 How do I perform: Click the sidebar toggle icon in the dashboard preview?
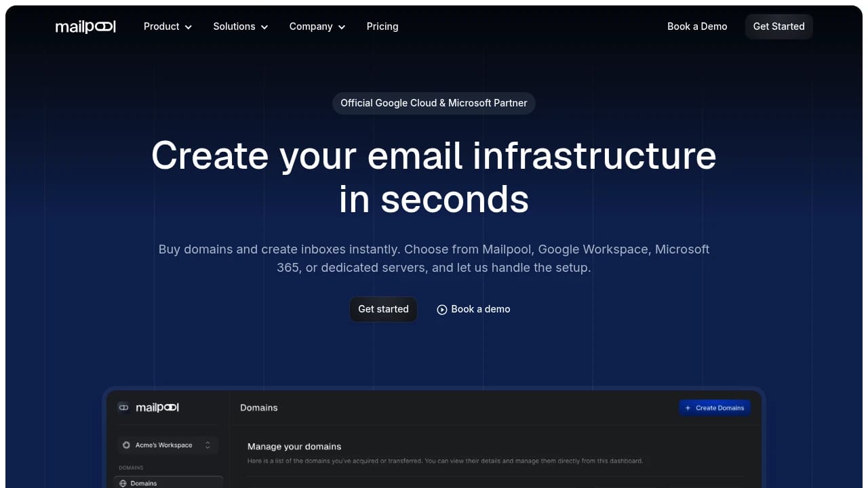[123, 407]
